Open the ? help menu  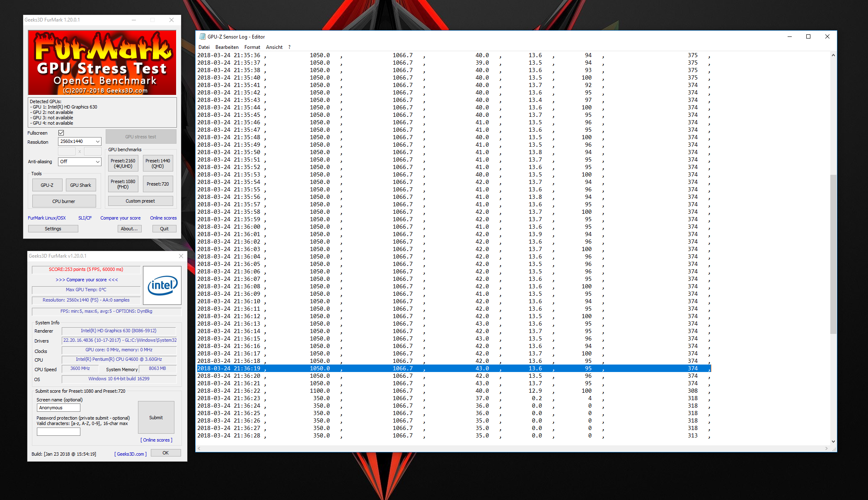tap(289, 47)
